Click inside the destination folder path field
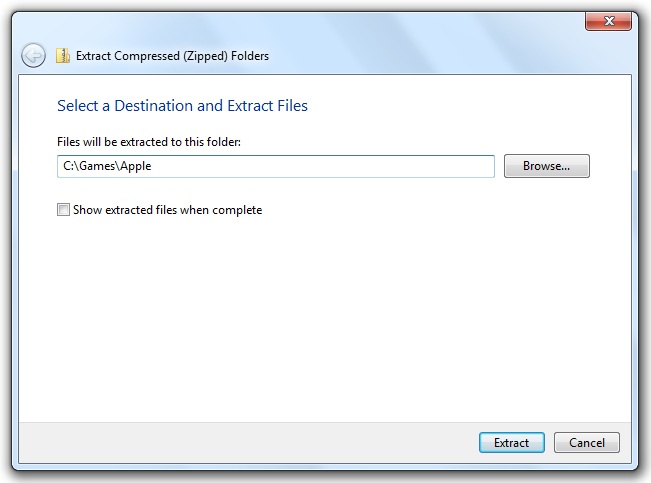 275,166
